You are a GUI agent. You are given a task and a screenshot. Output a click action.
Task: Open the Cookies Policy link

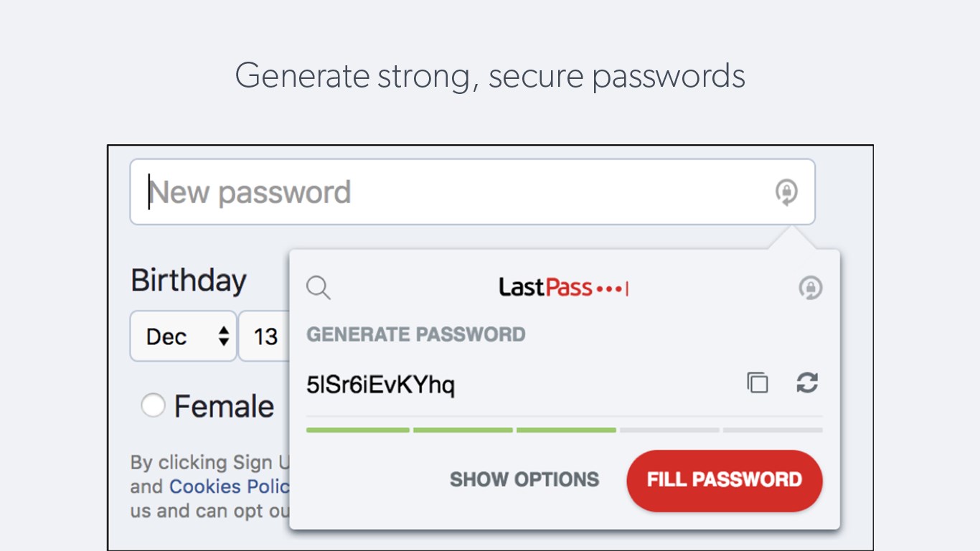pos(230,486)
